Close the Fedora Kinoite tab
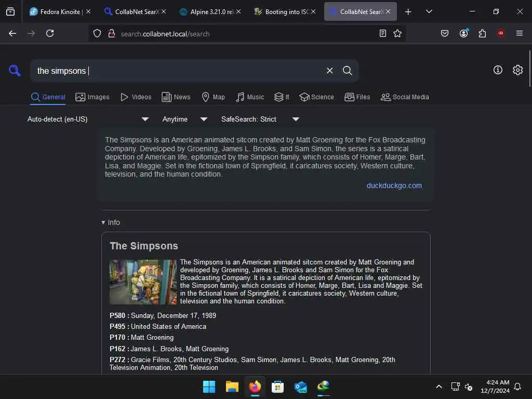532x399 pixels. 88,11
